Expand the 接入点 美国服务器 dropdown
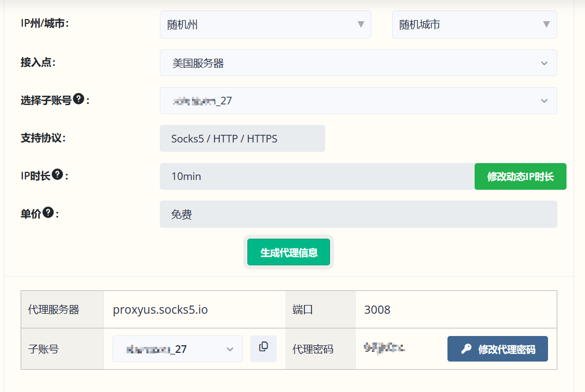The width and height of the screenshot is (585, 392). click(358, 63)
